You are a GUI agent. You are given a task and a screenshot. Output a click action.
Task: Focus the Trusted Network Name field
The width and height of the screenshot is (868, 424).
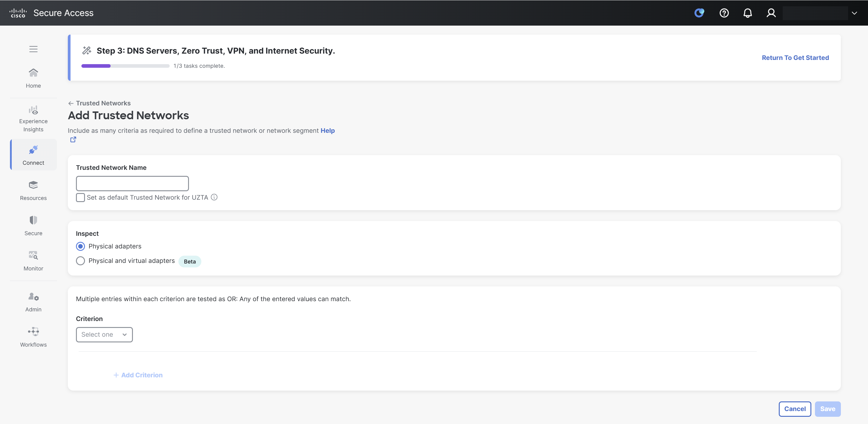point(132,183)
